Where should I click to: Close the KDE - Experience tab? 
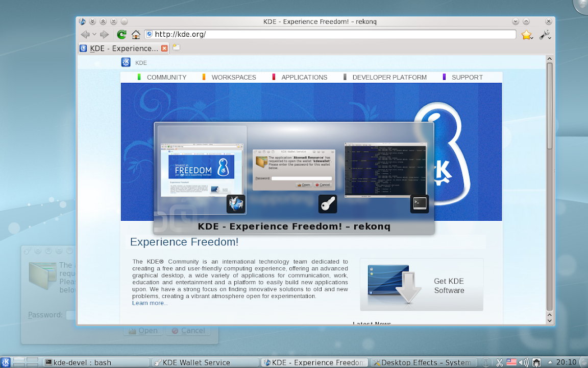[164, 48]
